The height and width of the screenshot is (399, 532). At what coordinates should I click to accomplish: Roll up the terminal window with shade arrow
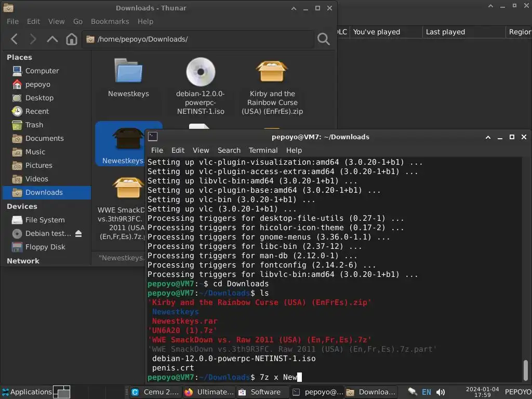coord(488,137)
